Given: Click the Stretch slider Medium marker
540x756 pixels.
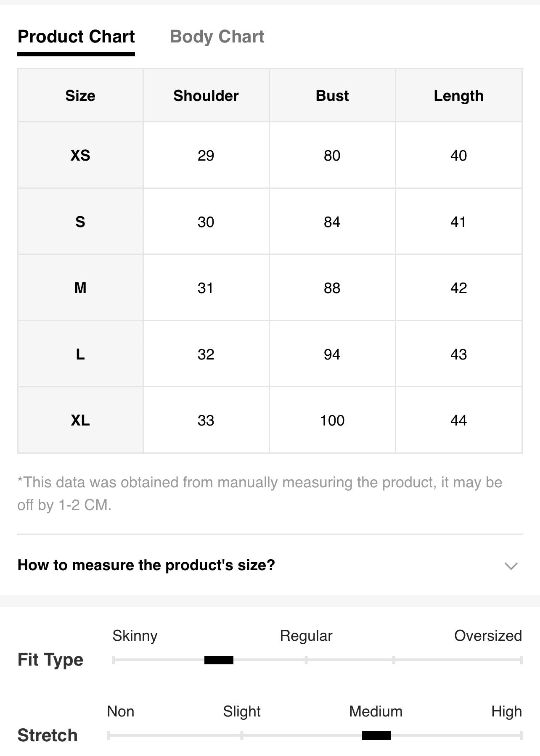Looking at the screenshot, I should tap(376, 735).
